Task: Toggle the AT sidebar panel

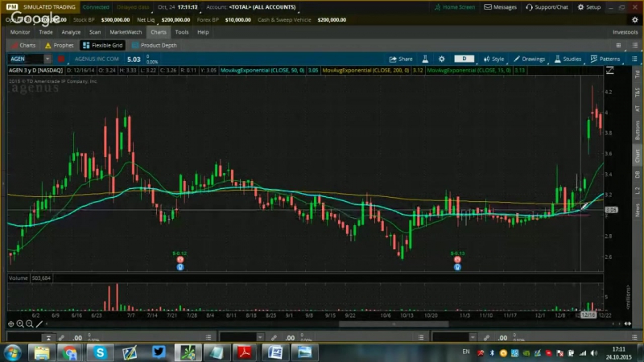Action: pyautogui.click(x=638, y=109)
